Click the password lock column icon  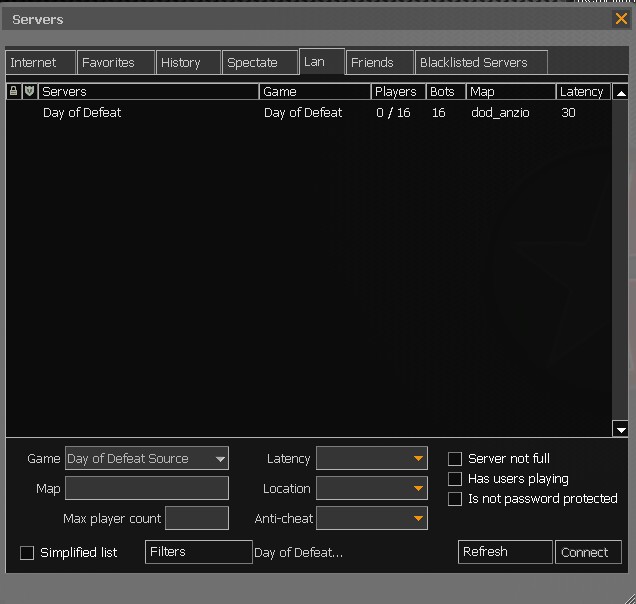(x=13, y=91)
